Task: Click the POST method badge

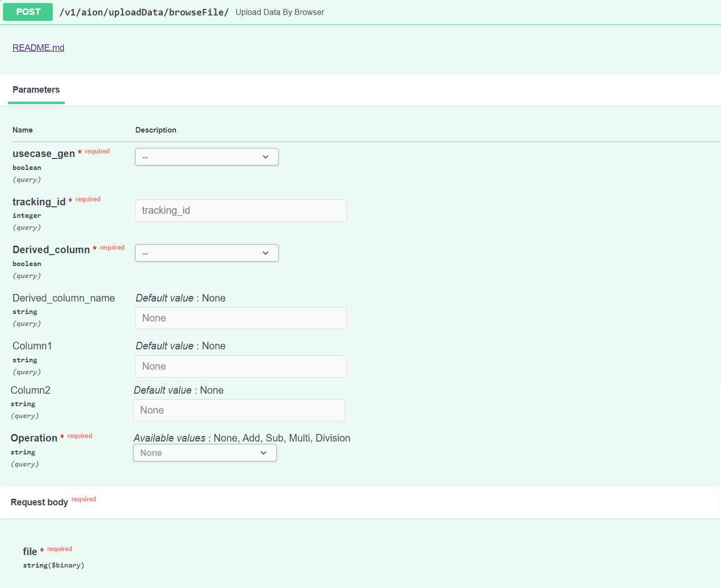Action: [x=28, y=12]
